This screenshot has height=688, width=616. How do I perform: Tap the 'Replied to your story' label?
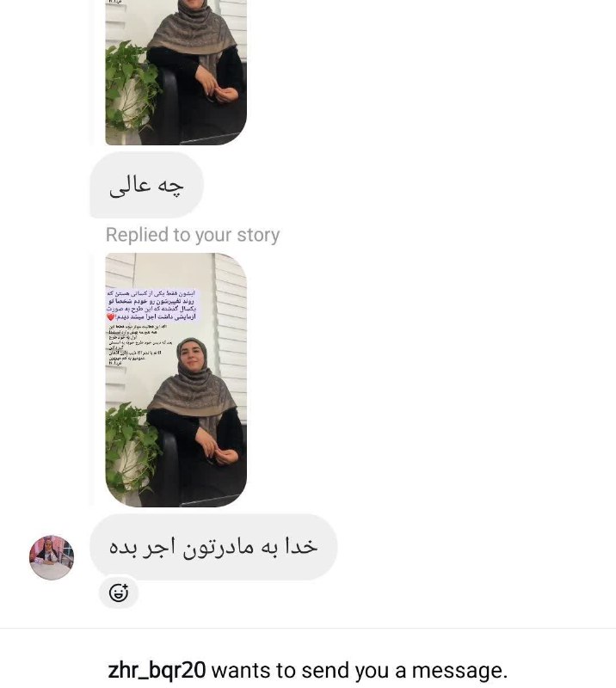point(193,235)
